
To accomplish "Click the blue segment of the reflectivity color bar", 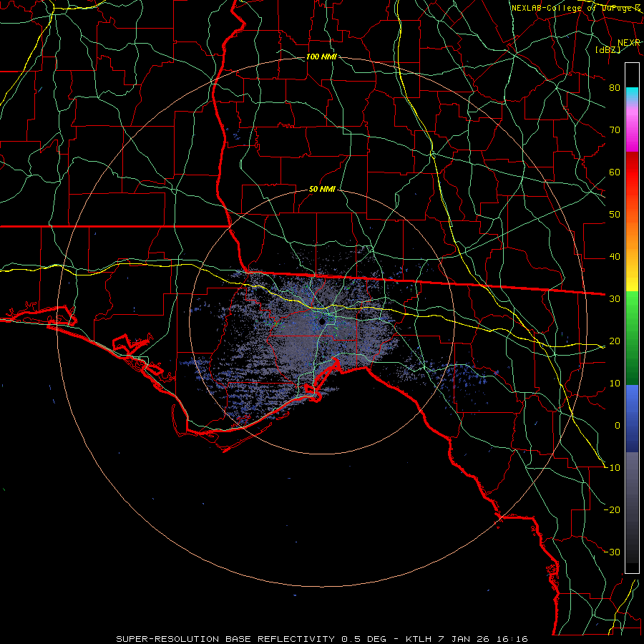I will pyautogui.click(x=632, y=419).
